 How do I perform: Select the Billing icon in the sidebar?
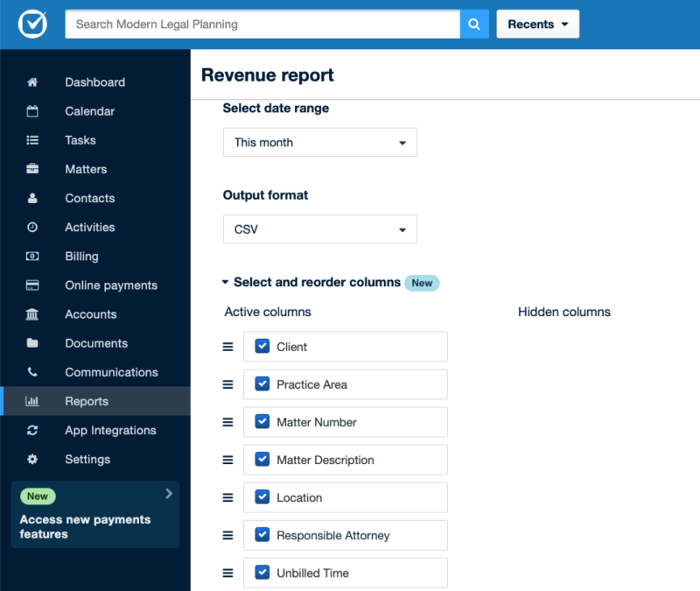pos(31,256)
